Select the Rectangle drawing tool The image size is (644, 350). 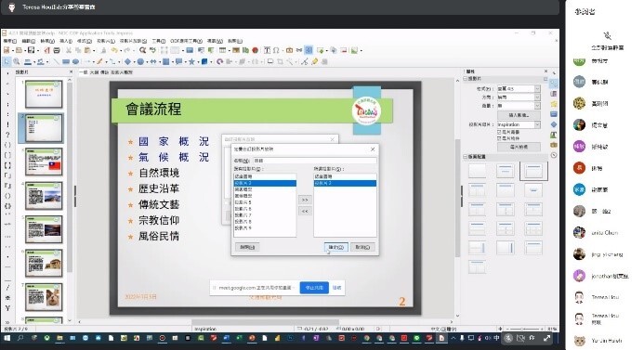[x=66, y=61]
